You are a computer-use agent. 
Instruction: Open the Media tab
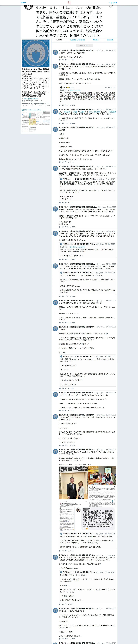(96, 40)
